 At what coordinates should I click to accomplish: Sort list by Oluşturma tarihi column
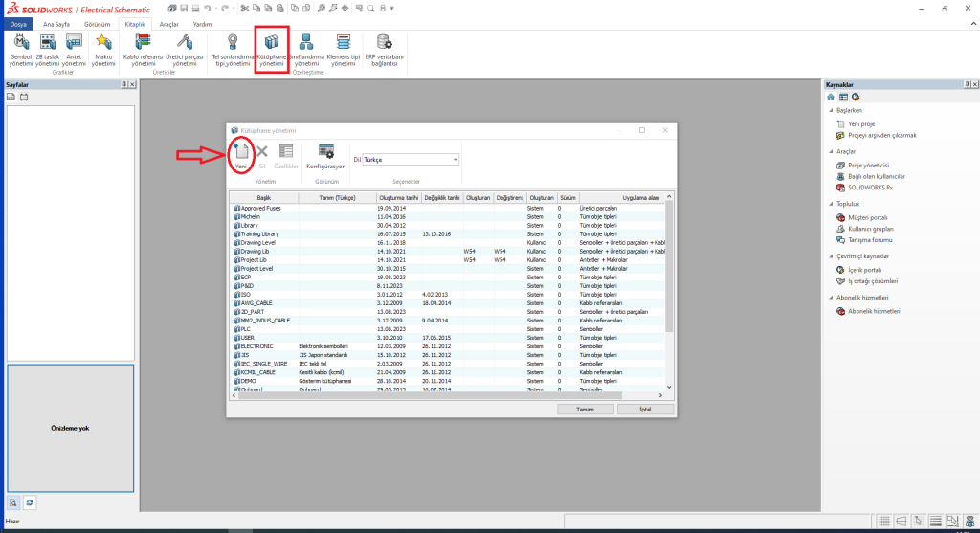[x=393, y=197]
